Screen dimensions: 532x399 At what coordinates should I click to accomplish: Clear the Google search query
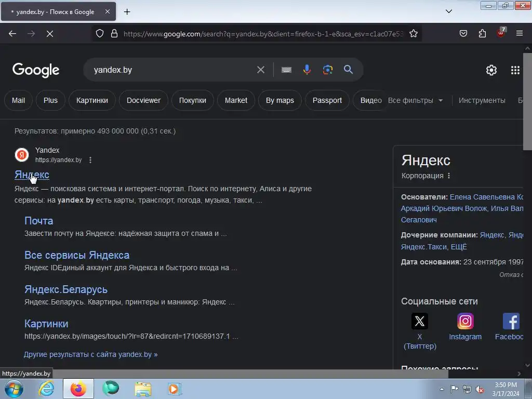(261, 70)
